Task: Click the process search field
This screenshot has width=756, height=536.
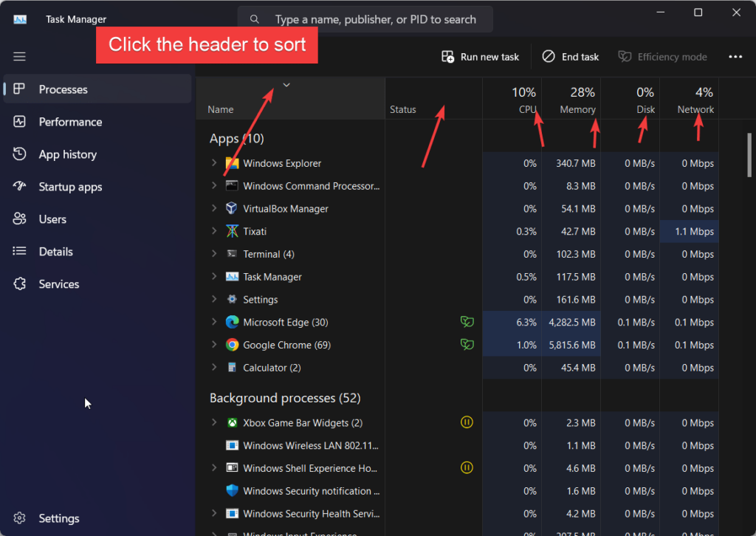Action: coord(365,18)
